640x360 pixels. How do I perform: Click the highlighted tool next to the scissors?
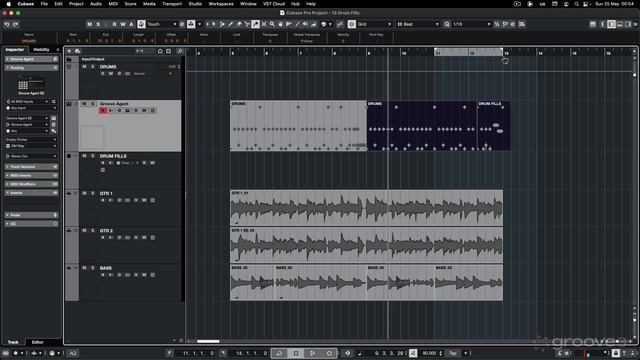(256, 24)
